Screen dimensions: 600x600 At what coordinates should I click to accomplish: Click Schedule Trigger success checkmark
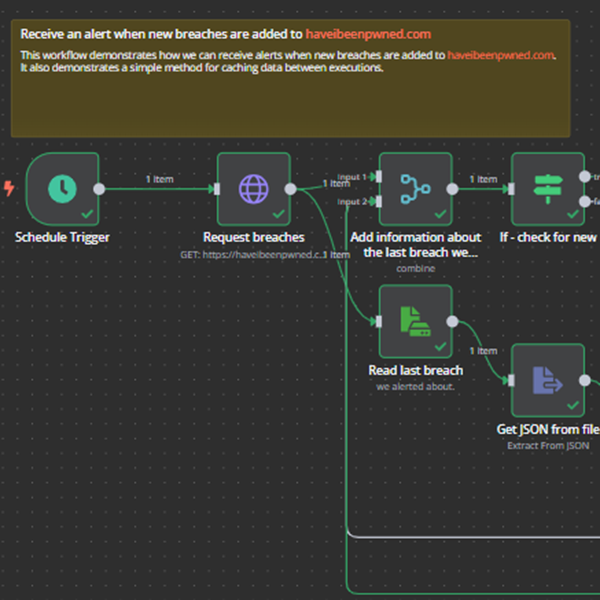[x=87, y=214]
